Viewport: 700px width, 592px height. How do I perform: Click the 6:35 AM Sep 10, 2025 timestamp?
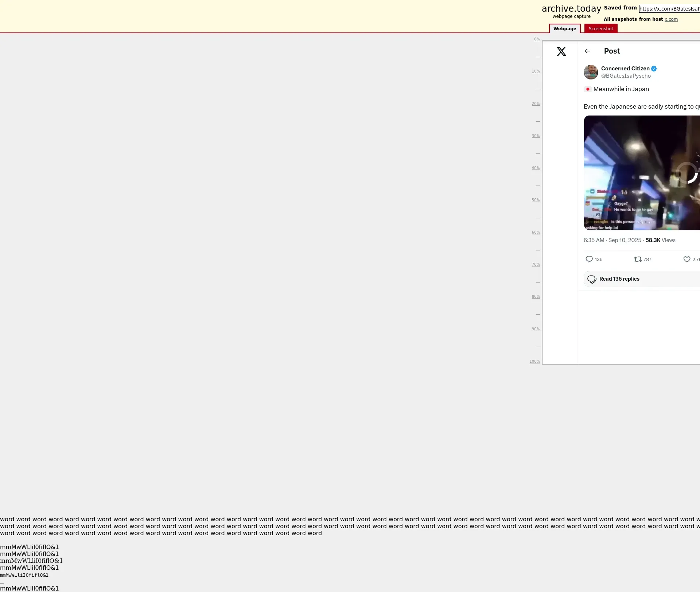pyautogui.click(x=612, y=240)
